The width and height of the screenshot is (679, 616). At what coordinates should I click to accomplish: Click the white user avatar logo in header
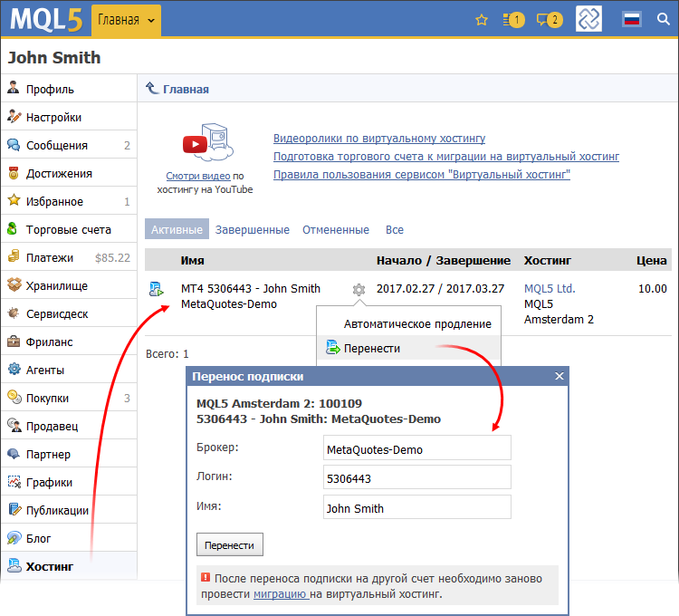point(588,19)
